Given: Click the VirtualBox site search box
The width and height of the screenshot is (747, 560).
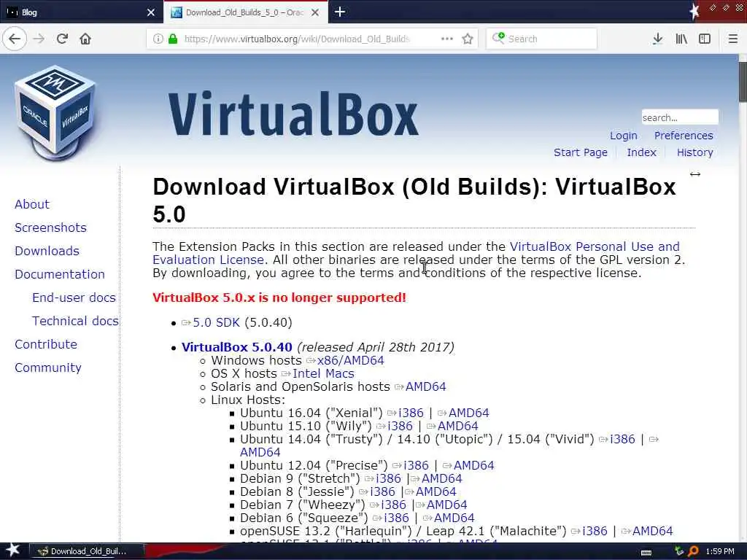Looking at the screenshot, I should click(x=679, y=117).
